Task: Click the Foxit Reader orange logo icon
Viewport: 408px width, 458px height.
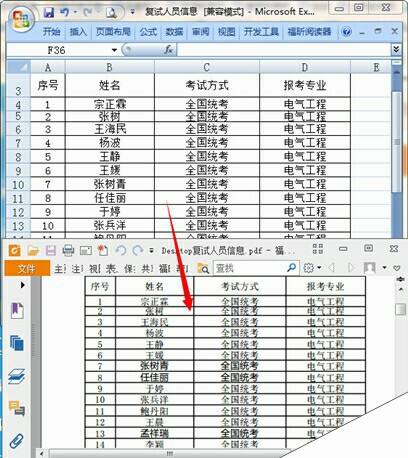Action: (x=14, y=250)
